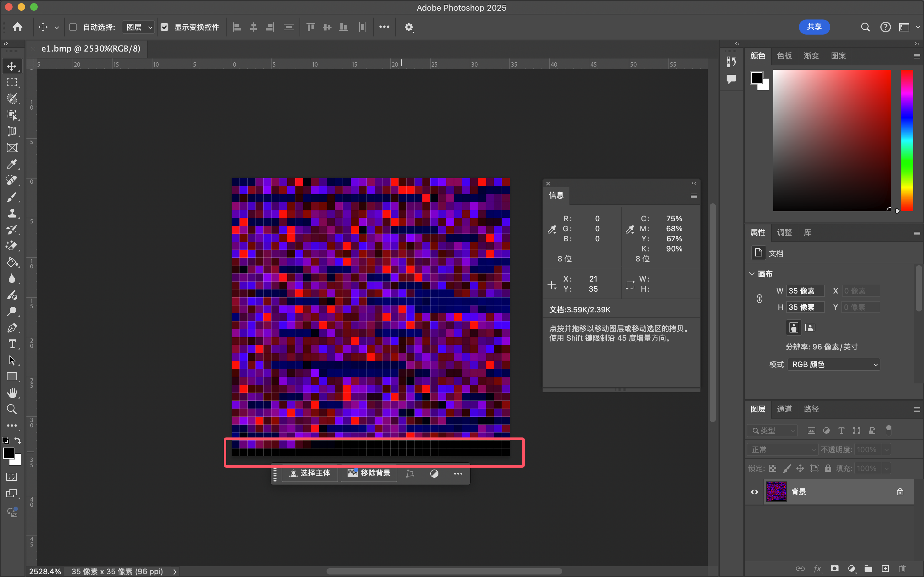Select the Brush tool
The image size is (924, 577).
pyautogui.click(x=12, y=197)
